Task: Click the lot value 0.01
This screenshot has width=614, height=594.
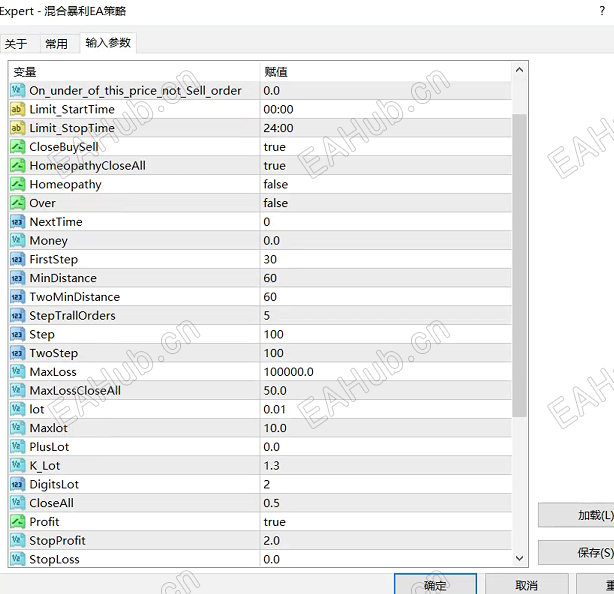Action: [274, 409]
